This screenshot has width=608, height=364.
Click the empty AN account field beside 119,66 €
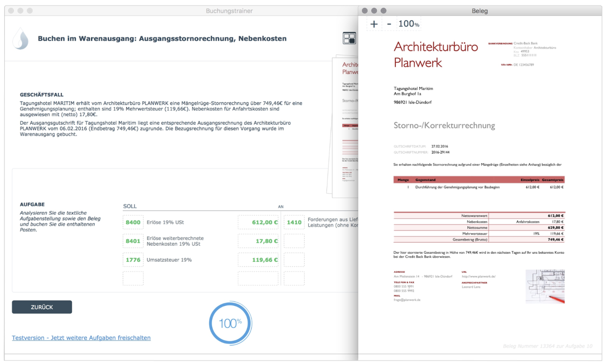(x=294, y=260)
